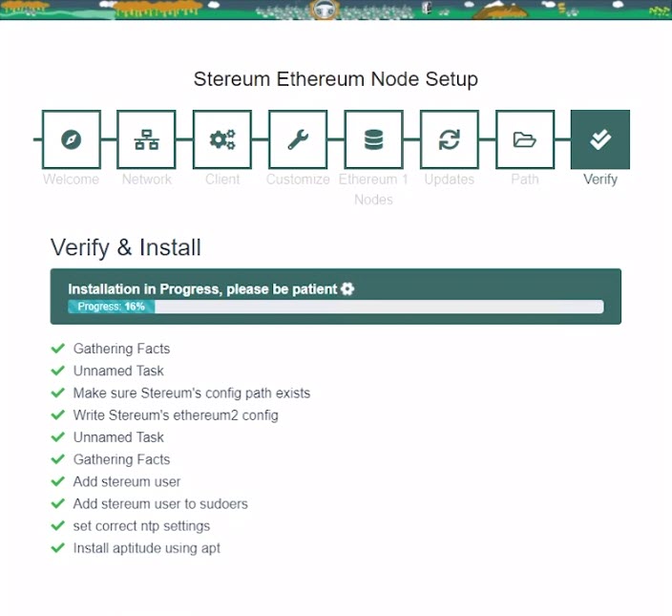Click the 'Installation in Progress' status banner
Viewport: 672px width, 616px height.
[336, 296]
